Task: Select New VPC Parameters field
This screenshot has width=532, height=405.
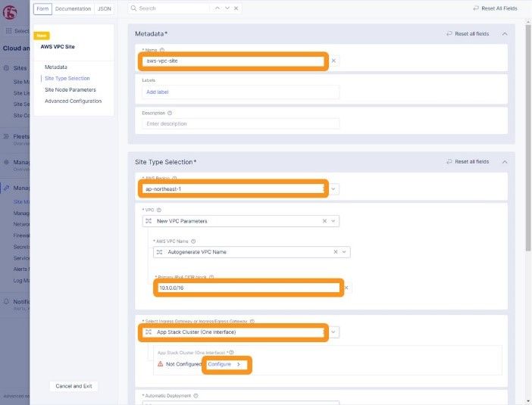Action: click(240, 221)
